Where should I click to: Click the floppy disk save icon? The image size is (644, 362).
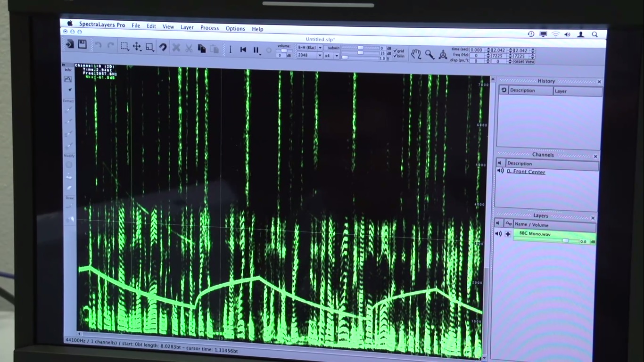pos(82,44)
